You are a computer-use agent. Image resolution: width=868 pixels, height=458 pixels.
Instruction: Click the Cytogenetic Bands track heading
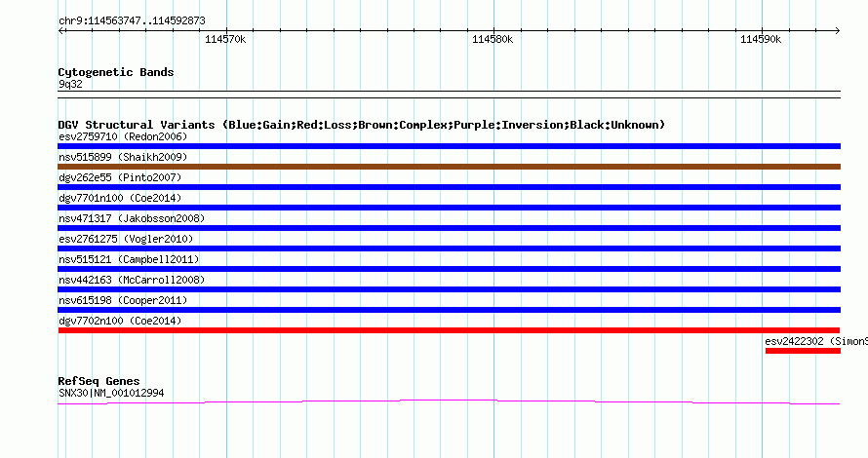(x=116, y=72)
